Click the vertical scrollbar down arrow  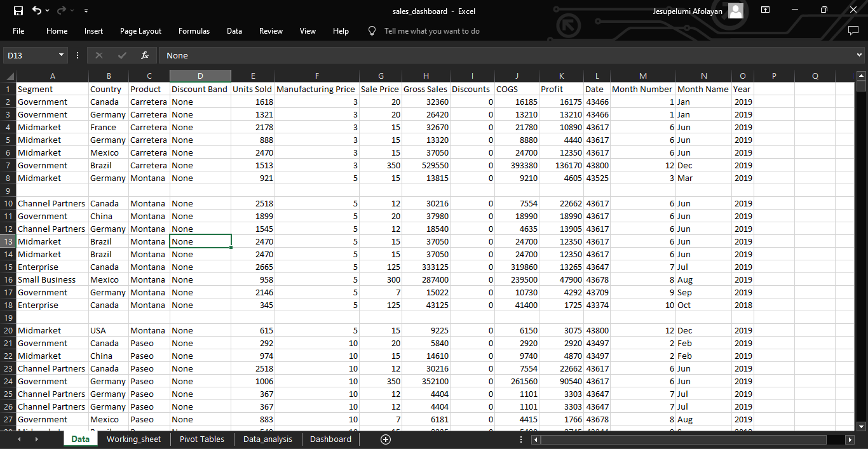pos(861,427)
